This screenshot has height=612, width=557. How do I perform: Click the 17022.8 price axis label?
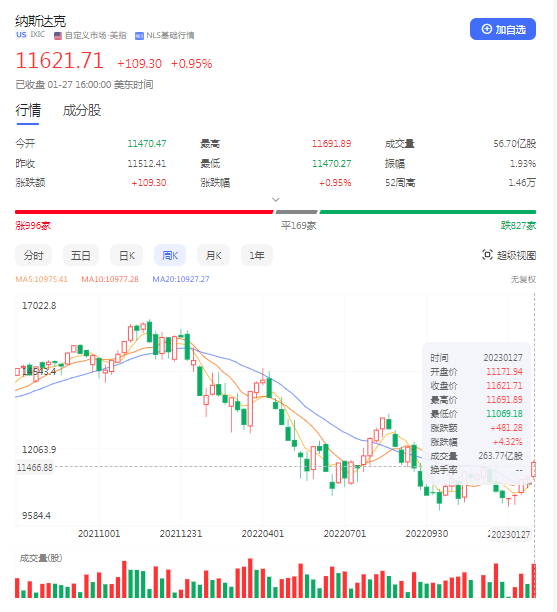(x=39, y=306)
